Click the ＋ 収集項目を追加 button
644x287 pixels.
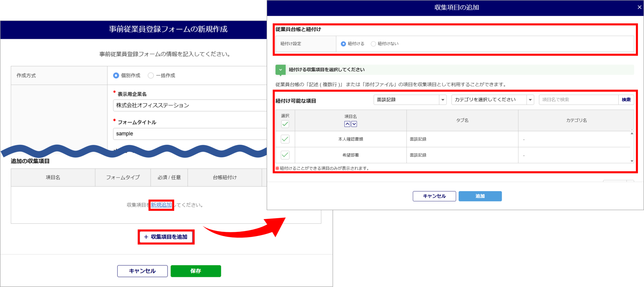[166, 237]
